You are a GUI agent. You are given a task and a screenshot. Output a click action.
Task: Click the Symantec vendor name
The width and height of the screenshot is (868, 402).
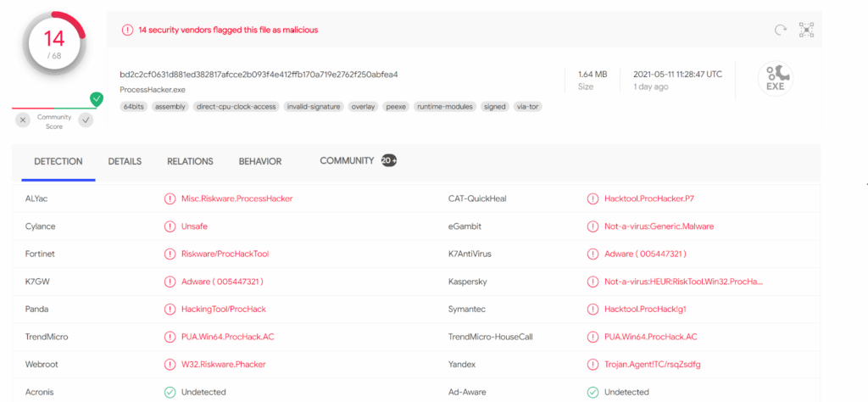point(467,309)
